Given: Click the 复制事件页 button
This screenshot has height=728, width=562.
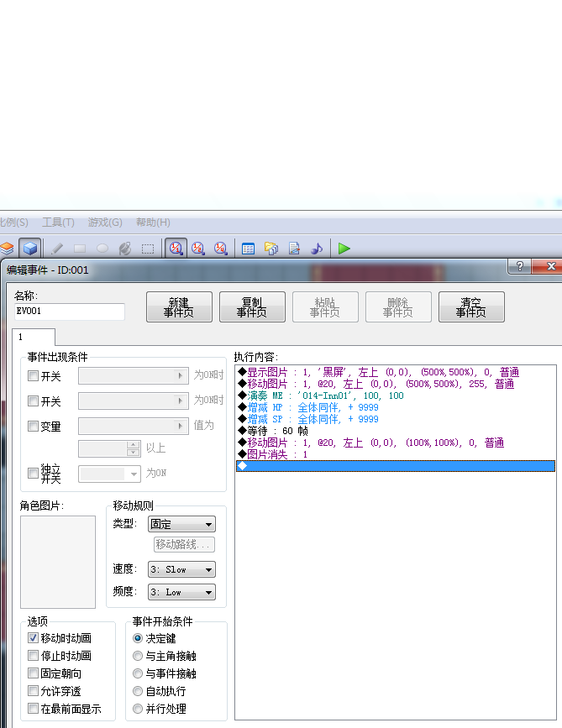Looking at the screenshot, I should pyautogui.click(x=252, y=306).
